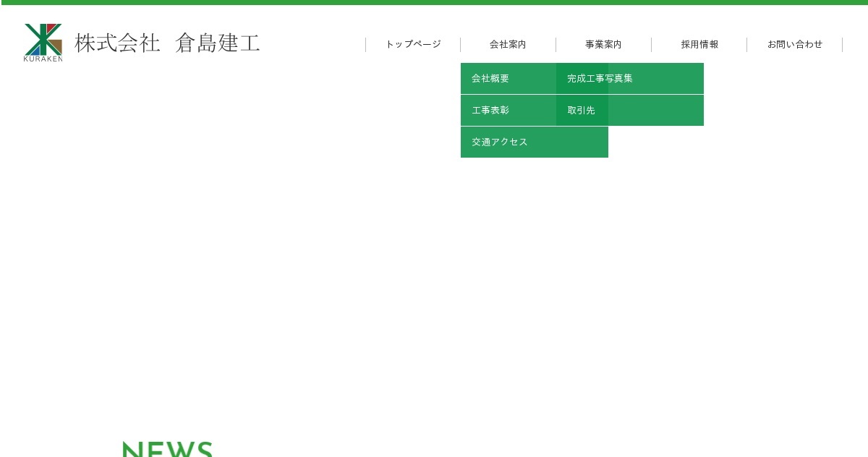
Task: Open the 株式会社 倉島建工 company name link
Action: pos(167,43)
